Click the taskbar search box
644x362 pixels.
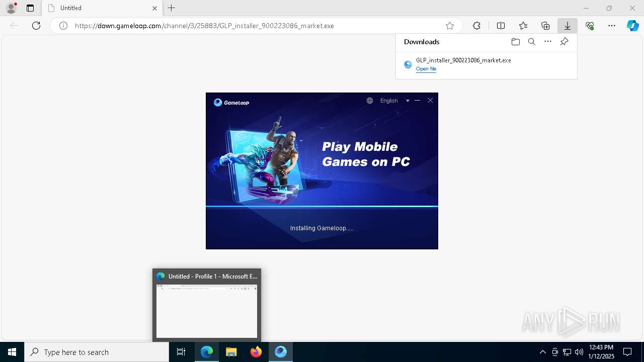tap(97, 352)
